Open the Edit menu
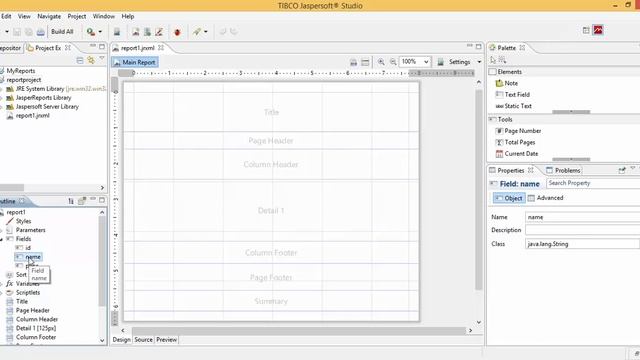Viewport: 640px width, 360px height. pyautogui.click(x=6, y=16)
